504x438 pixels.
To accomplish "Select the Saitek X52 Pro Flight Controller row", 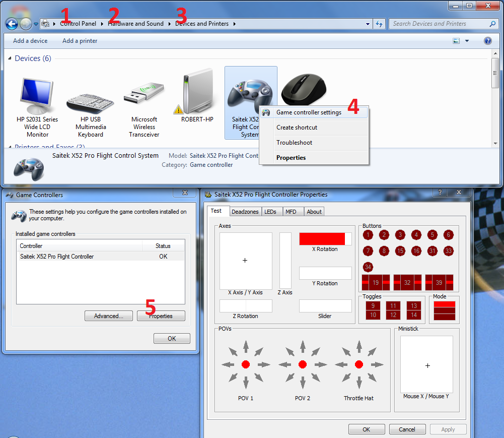I will [x=101, y=257].
